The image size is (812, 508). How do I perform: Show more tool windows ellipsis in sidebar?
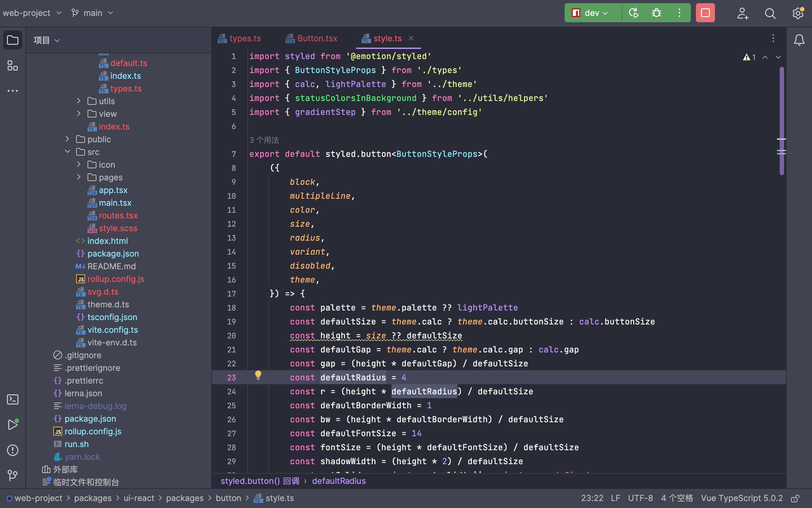pos(13,91)
